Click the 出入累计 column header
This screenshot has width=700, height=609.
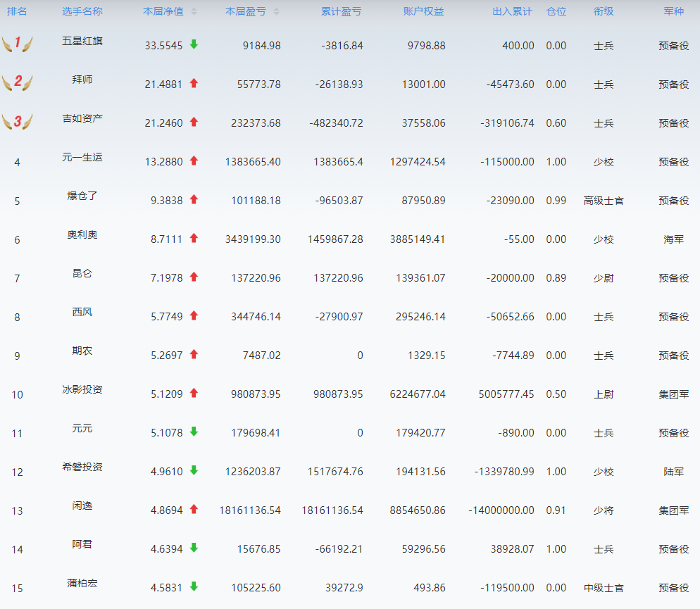513,11
